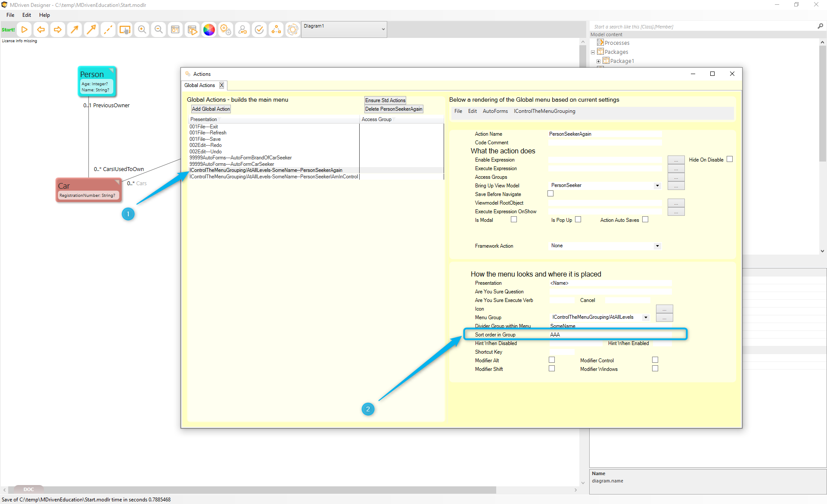
Task: Click the gears settings toolbar icon
Action: [226, 30]
